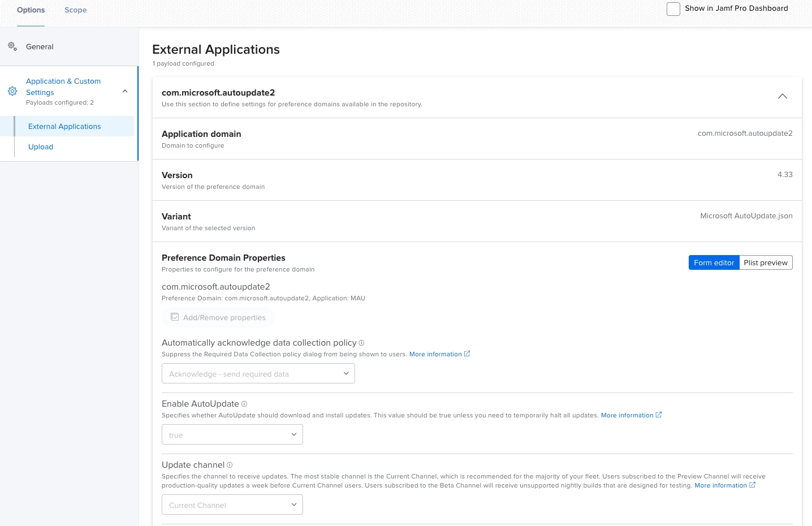Open the General payload section
Screen dimensions: 812x526
[40, 47]
